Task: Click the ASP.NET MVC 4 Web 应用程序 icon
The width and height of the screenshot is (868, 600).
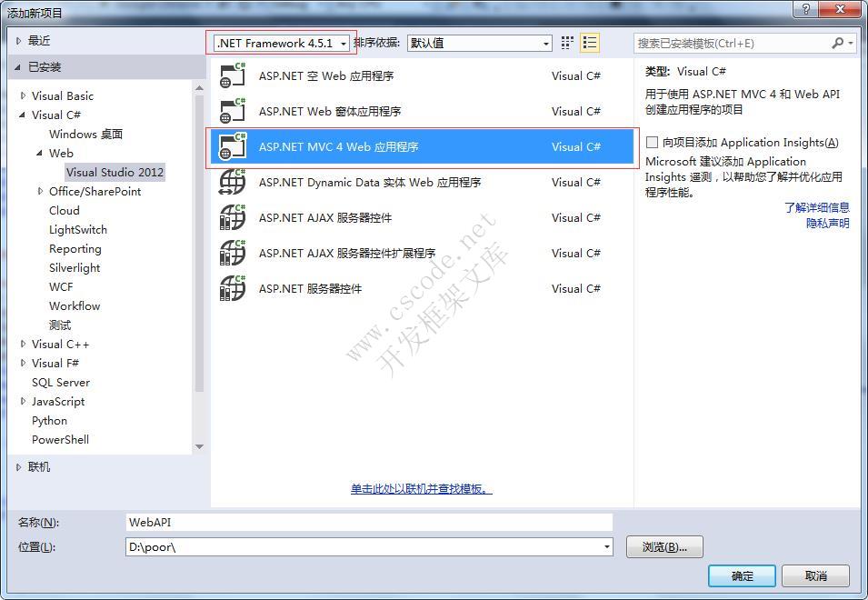Action: (x=233, y=146)
